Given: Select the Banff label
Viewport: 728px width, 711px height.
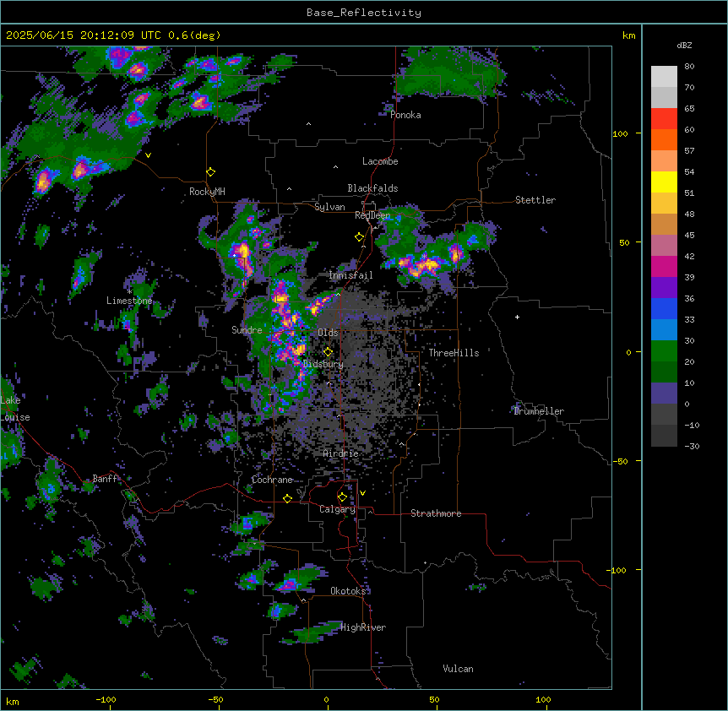Looking at the screenshot, I should [x=105, y=479].
